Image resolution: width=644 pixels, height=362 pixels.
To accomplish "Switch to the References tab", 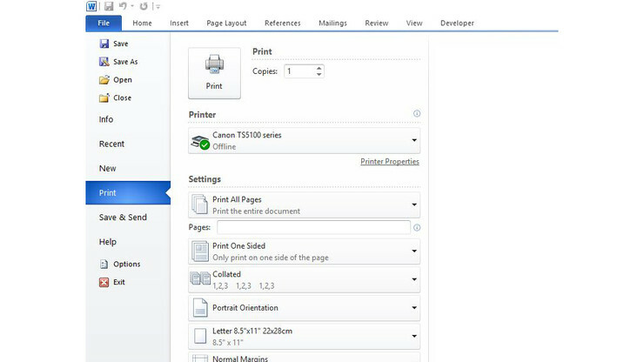I will pos(283,23).
